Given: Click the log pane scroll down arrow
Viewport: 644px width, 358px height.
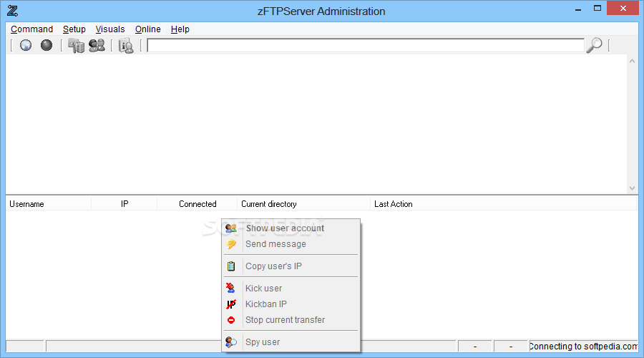Looking at the screenshot, I should pyautogui.click(x=632, y=188).
